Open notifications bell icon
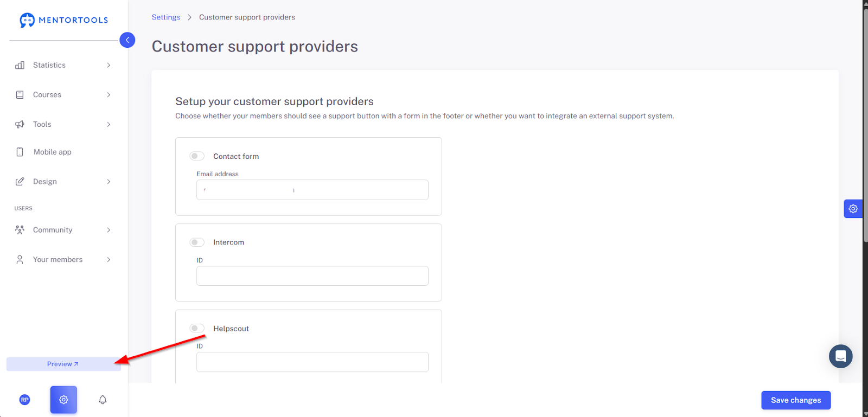868x417 pixels. pos(103,400)
